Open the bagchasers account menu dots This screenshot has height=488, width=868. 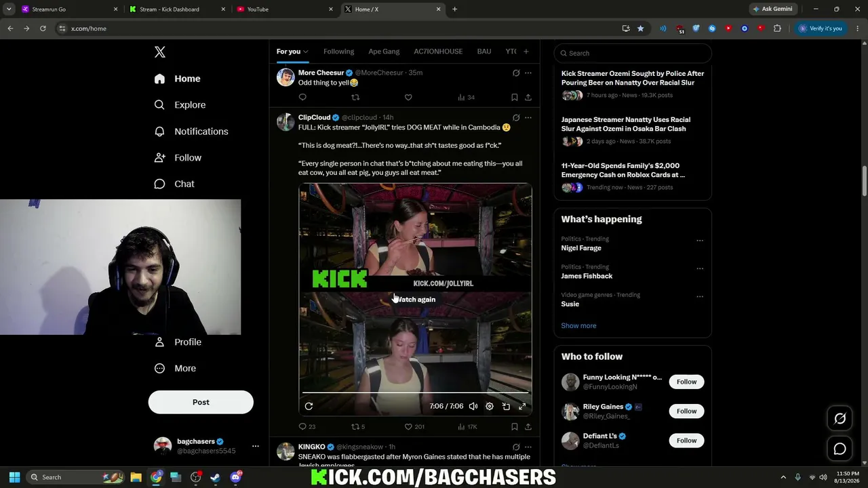255,446
